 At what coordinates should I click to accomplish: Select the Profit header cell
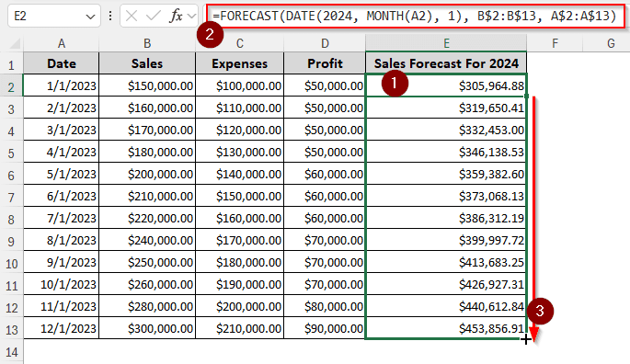pyautogui.click(x=325, y=63)
